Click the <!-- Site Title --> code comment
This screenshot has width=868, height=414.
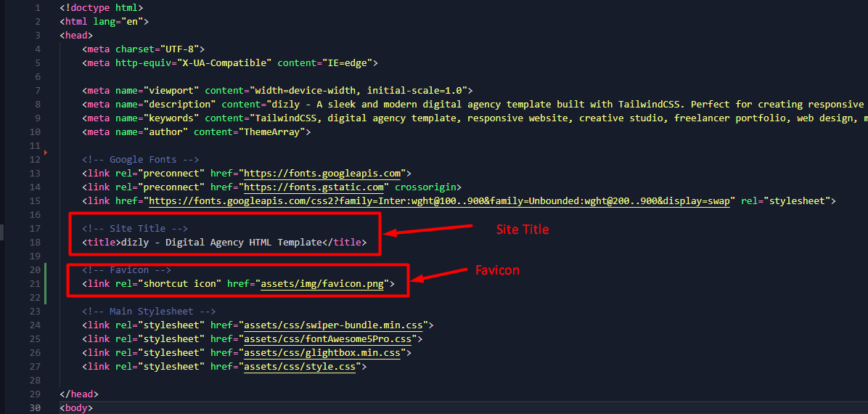[135, 228]
